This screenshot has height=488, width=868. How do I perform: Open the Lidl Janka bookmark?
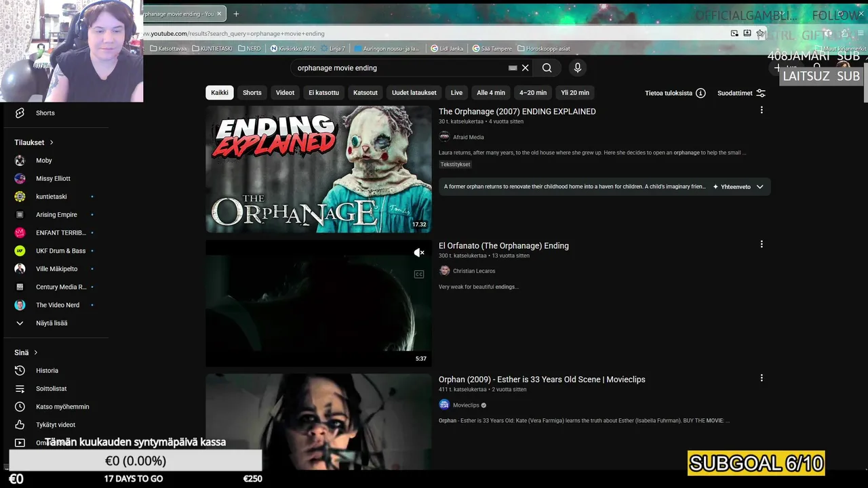(x=447, y=49)
